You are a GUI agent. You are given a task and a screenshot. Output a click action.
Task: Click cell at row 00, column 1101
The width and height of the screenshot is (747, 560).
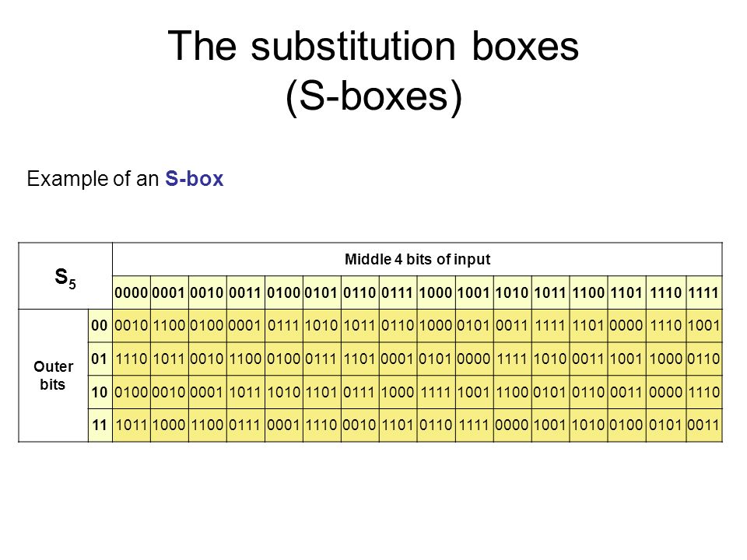click(627, 326)
